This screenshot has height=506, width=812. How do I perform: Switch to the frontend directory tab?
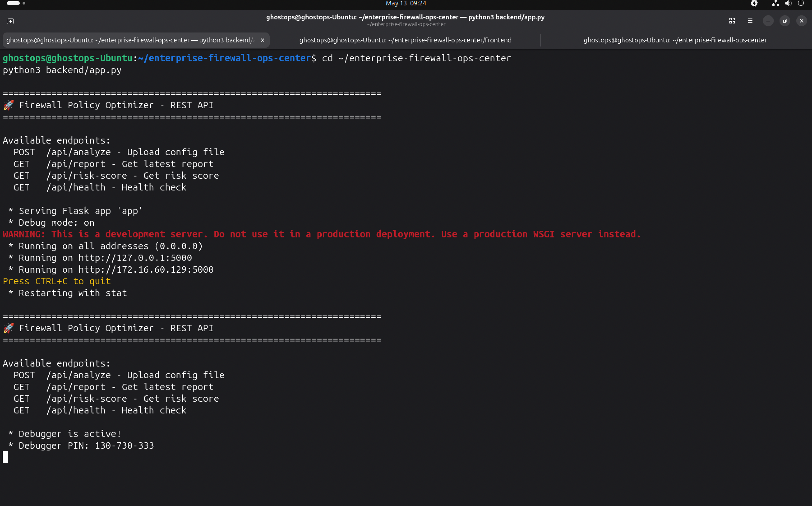405,40
